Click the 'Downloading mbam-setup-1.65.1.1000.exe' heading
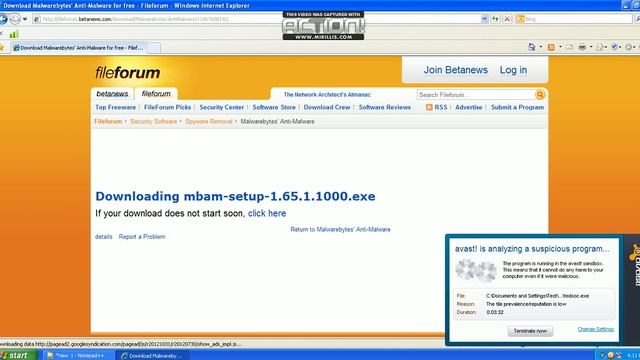Viewport: 640px width, 360px height. (235, 196)
